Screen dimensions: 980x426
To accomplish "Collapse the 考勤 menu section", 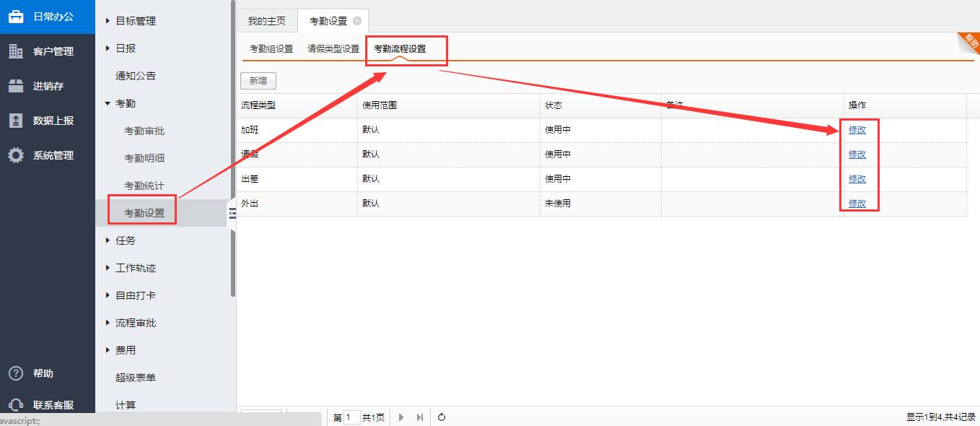I will (108, 103).
